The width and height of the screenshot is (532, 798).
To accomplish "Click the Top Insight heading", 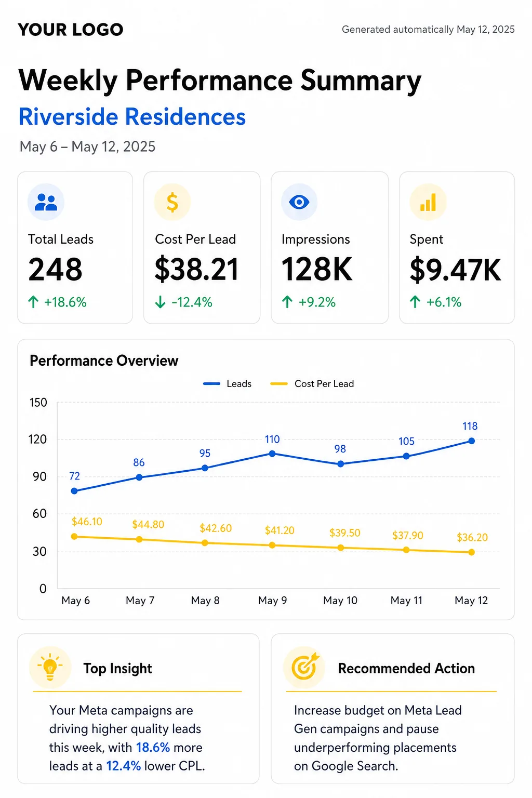I will point(118,668).
